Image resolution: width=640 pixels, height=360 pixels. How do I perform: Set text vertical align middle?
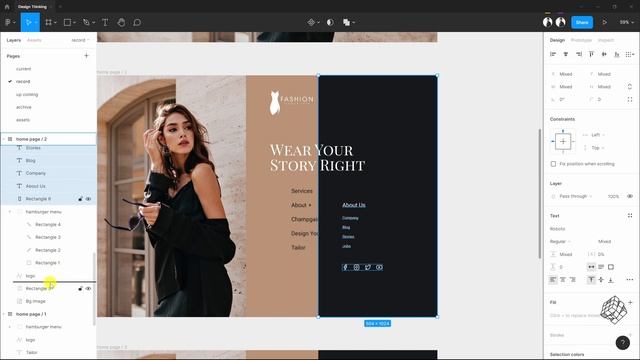coord(601,280)
